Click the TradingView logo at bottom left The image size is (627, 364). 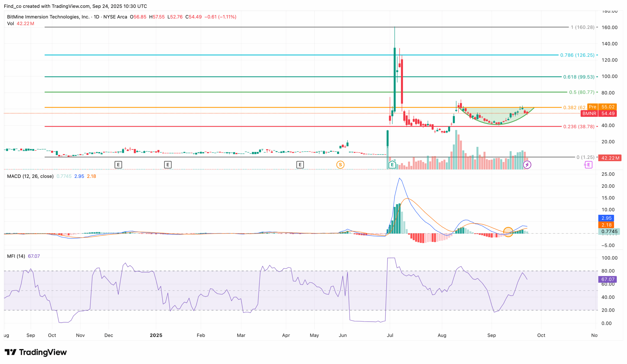[36, 352]
